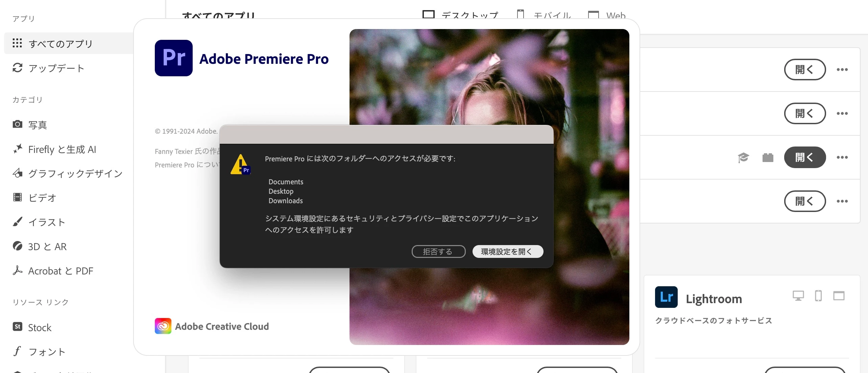Open the 写真 (Photo) category
868x373 pixels.
point(37,125)
